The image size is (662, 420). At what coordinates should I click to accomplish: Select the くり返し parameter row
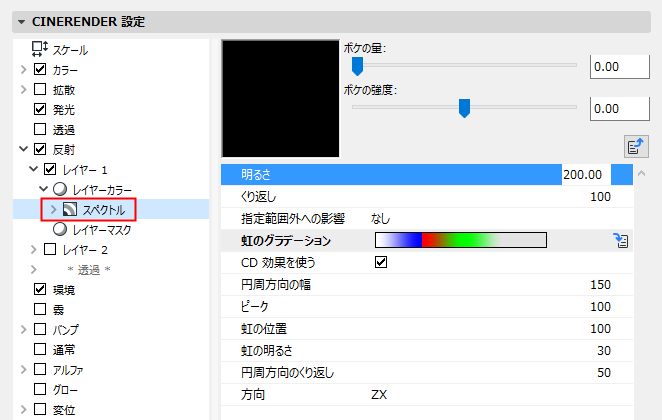click(427, 196)
